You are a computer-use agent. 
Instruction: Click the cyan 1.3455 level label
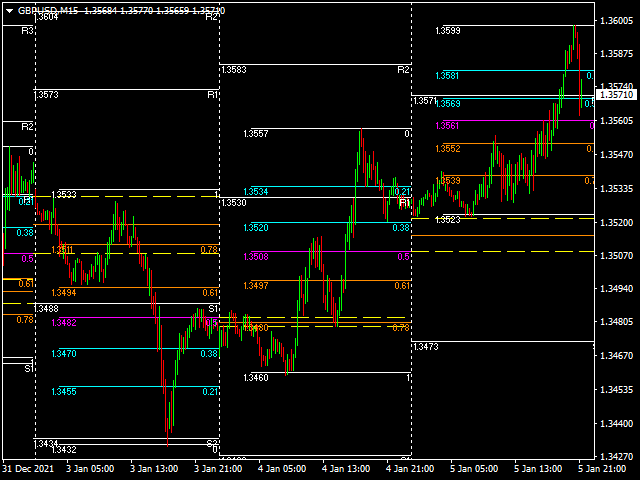click(x=66, y=392)
